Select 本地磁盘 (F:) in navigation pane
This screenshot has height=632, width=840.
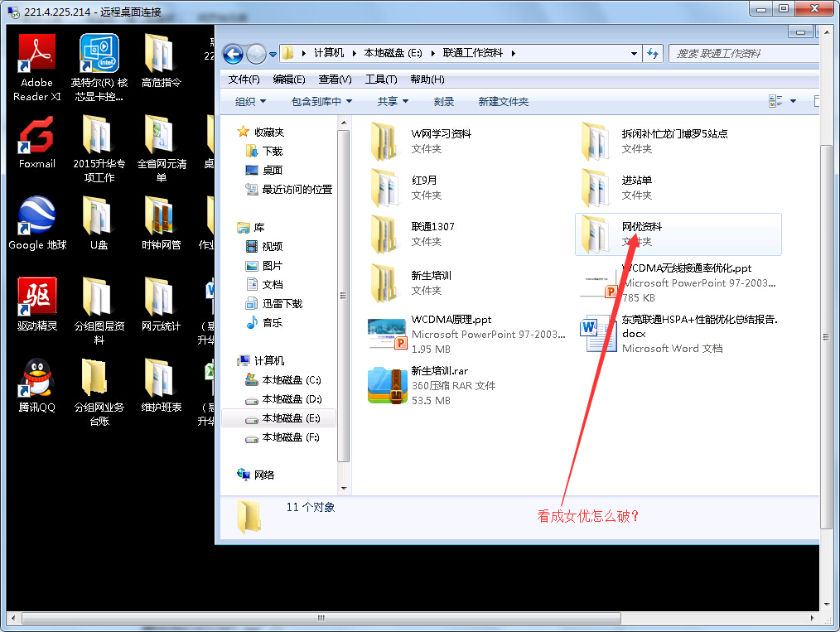(282, 437)
